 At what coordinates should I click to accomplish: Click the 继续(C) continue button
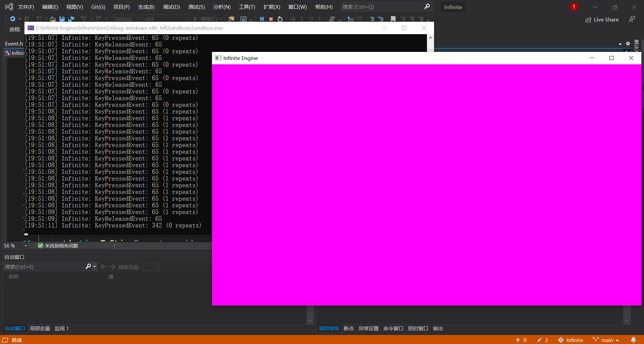click(206, 19)
